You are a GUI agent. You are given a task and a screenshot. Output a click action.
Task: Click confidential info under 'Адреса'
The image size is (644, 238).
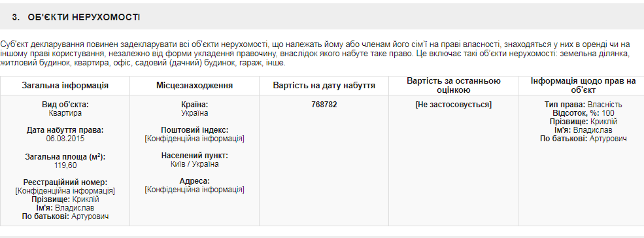click(x=194, y=190)
